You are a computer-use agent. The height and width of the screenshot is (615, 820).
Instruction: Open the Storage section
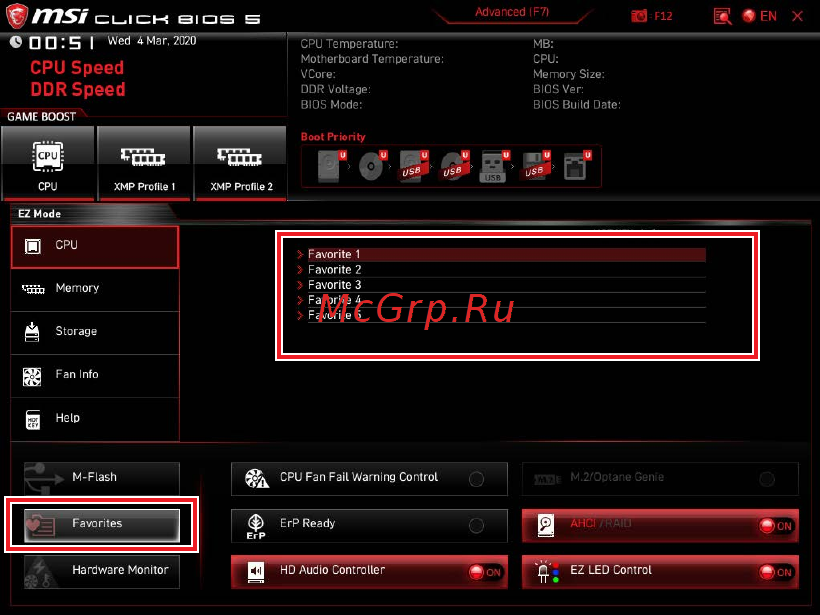point(95,333)
